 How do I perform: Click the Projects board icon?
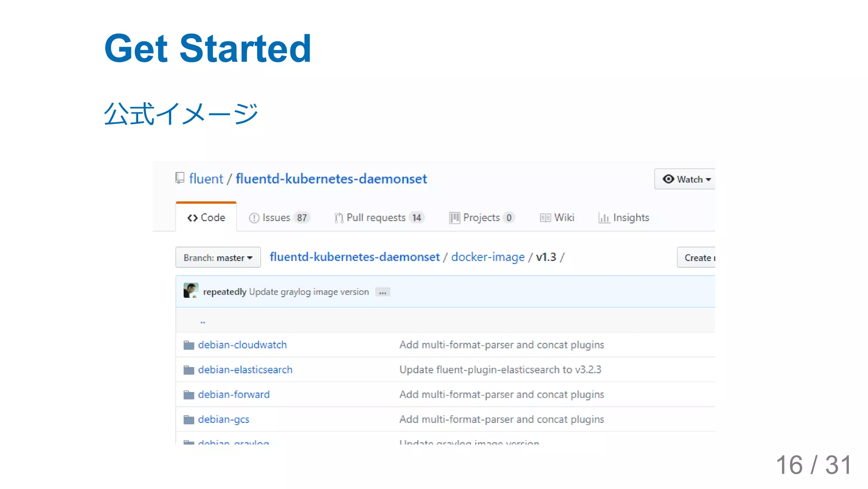tap(454, 218)
